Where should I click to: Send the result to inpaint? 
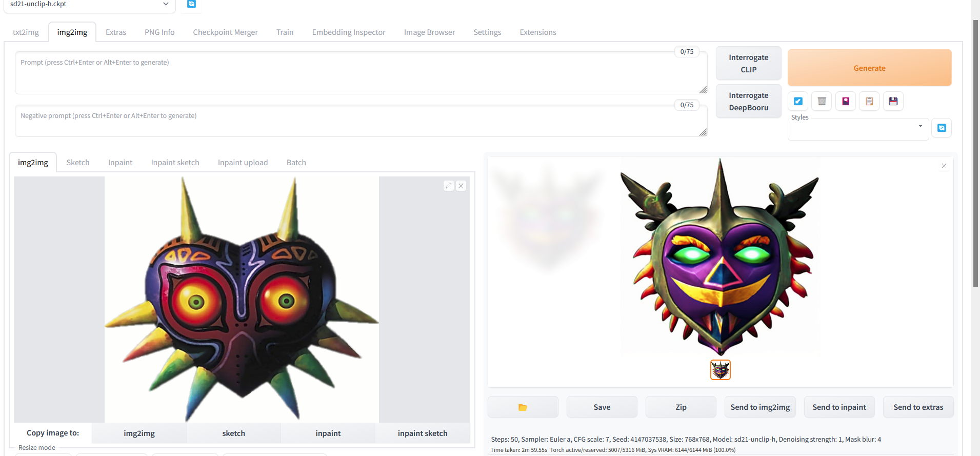pyautogui.click(x=839, y=407)
